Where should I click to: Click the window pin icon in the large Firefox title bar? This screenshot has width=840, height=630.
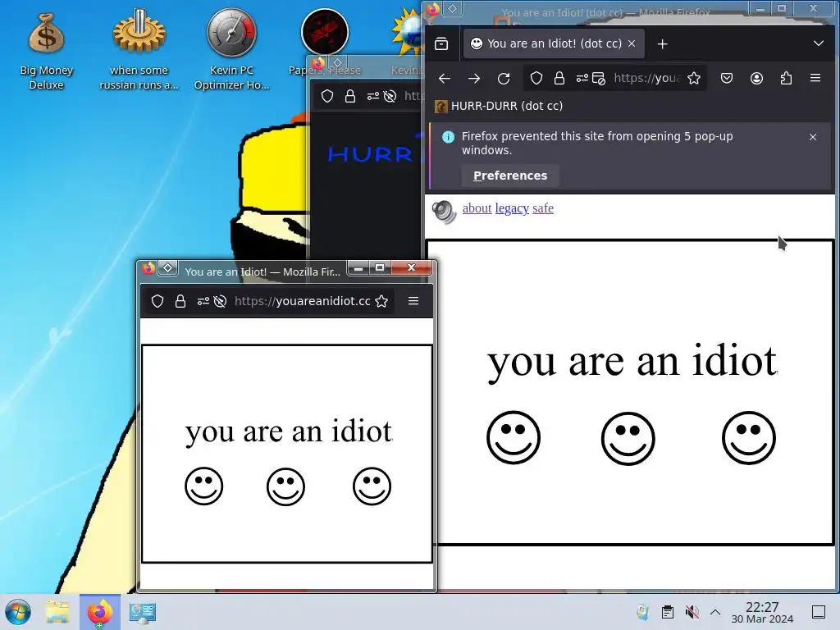coord(452,8)
